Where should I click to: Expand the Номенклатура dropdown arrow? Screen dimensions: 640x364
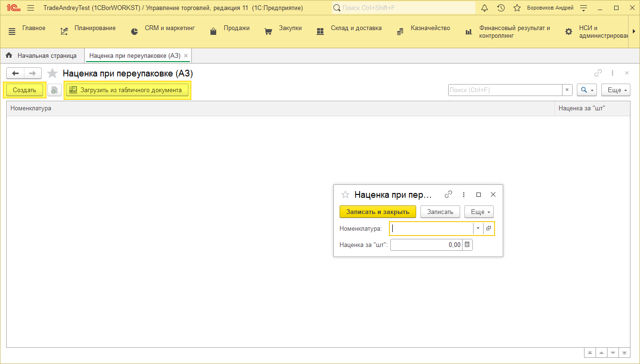478,228
